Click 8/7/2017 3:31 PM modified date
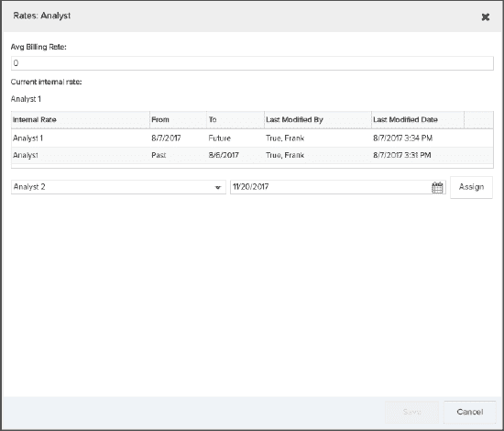 (401, 155)
